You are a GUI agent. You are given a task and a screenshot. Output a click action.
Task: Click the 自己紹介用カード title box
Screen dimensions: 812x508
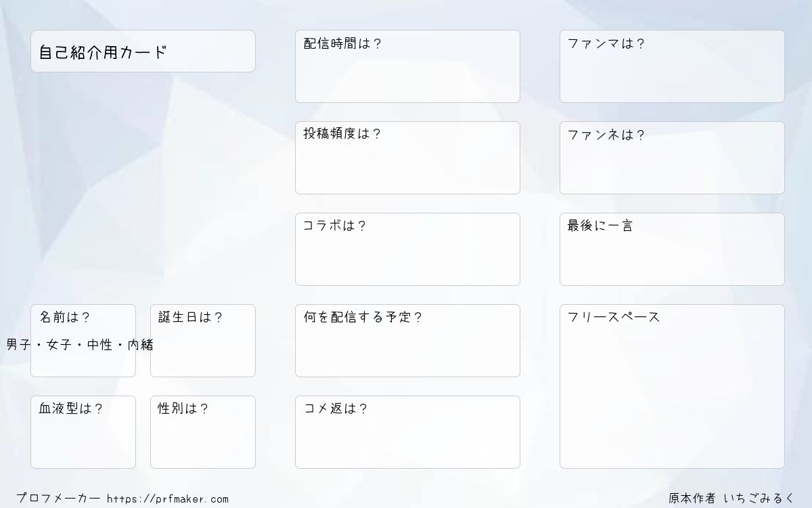[x=143, y=51]
